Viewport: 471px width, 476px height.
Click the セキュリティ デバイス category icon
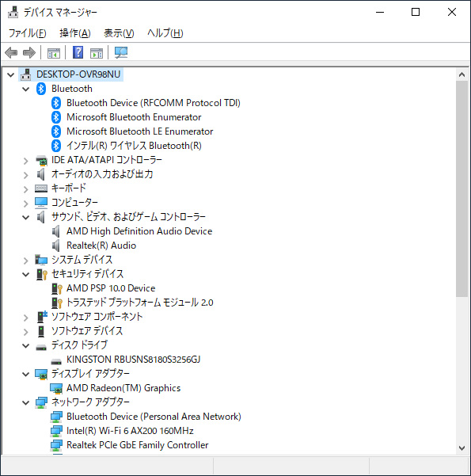[x=42, y=274]
